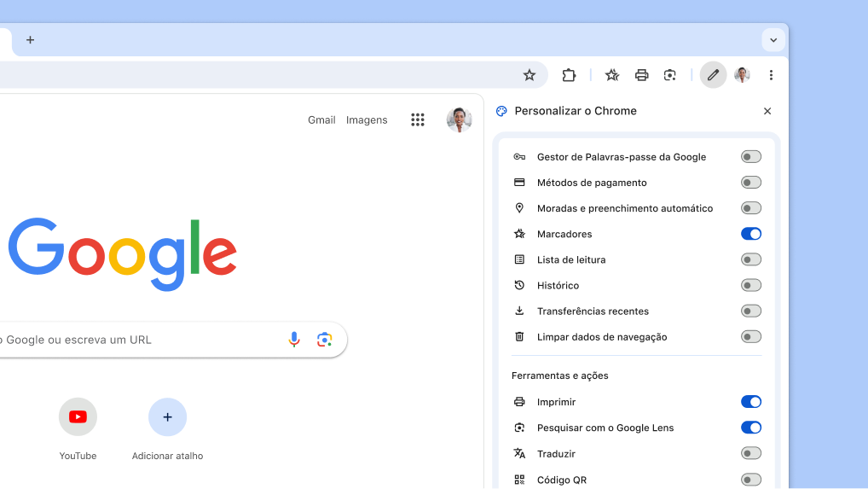Enable the Histórico toggle

click(x=750, y=285)
